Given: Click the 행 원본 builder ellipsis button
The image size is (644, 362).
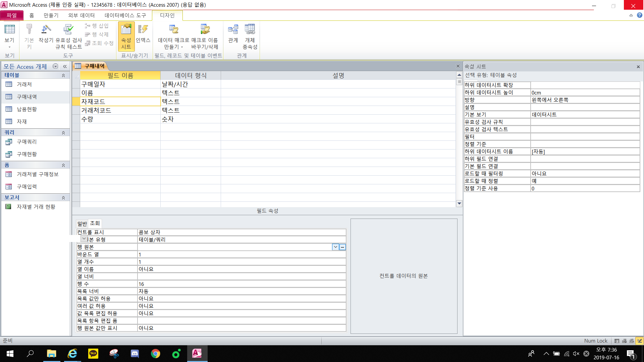Looking at the screenshot, I should [x=342, y=247].
